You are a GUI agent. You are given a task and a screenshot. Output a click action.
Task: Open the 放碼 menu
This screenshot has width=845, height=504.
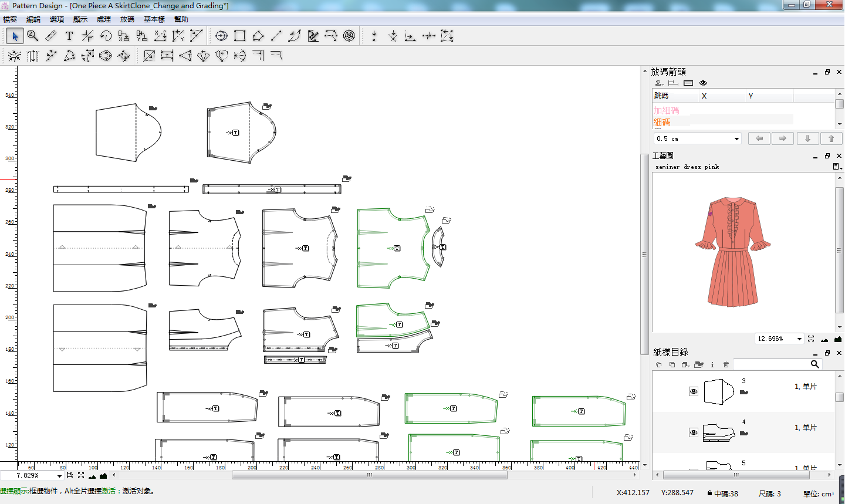[127, 19]
